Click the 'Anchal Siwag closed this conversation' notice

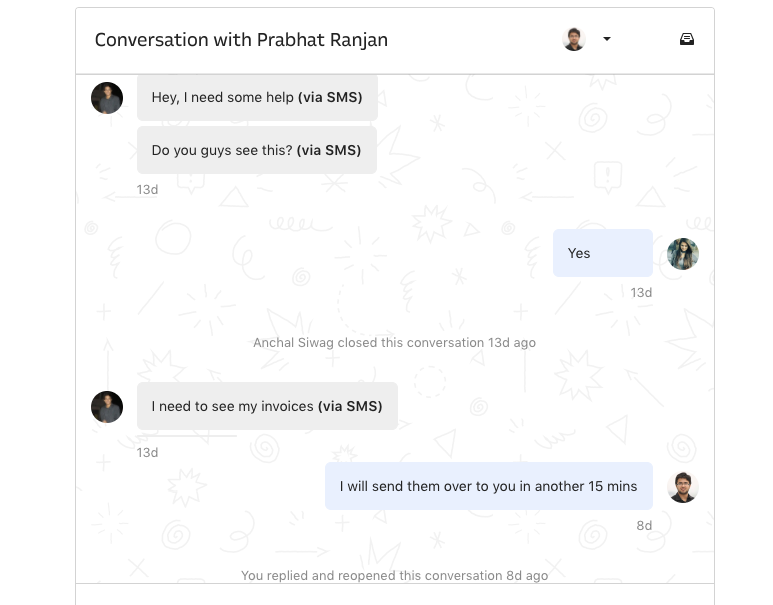point(394,343)
